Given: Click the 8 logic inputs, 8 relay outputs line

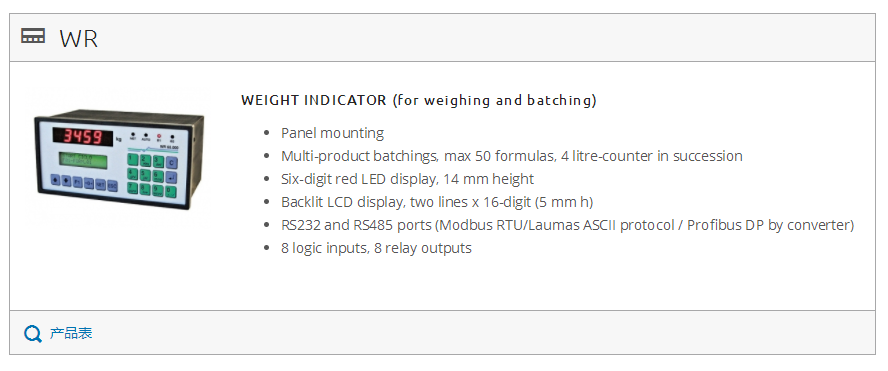Looking at the screenshot, I should click(376, 248).
